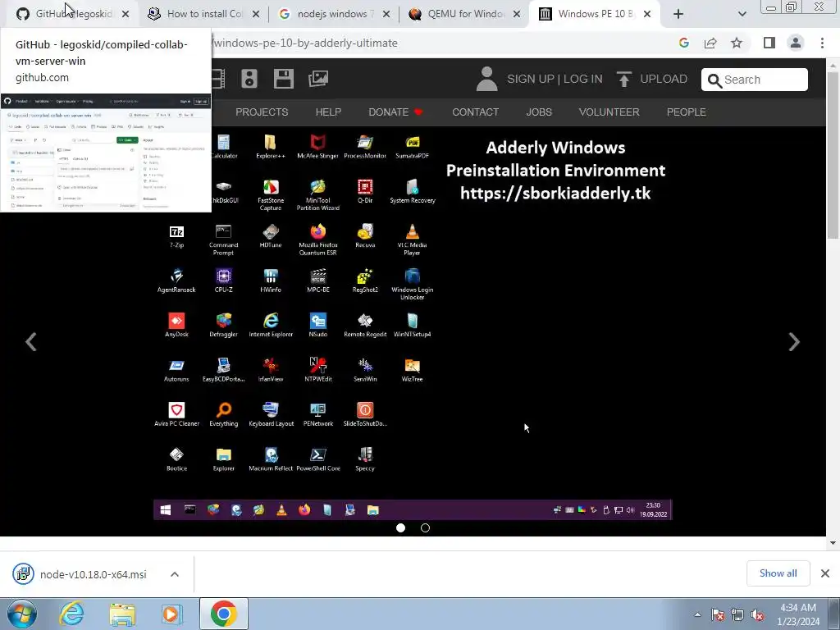Click the user avatar icon near Sign Up
840x630 pixels.
click(x=486, y=79)
